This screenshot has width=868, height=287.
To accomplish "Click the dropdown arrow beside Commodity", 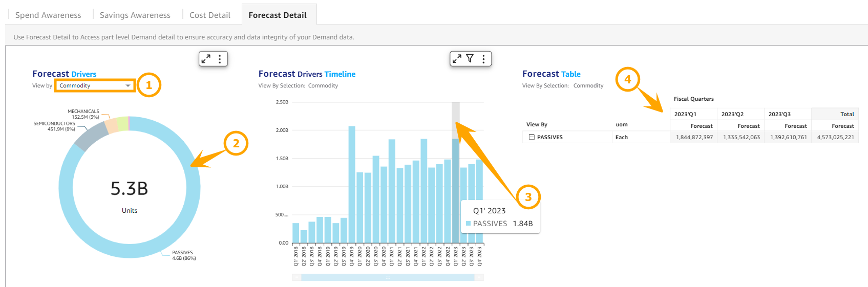I will click(128, 85).
